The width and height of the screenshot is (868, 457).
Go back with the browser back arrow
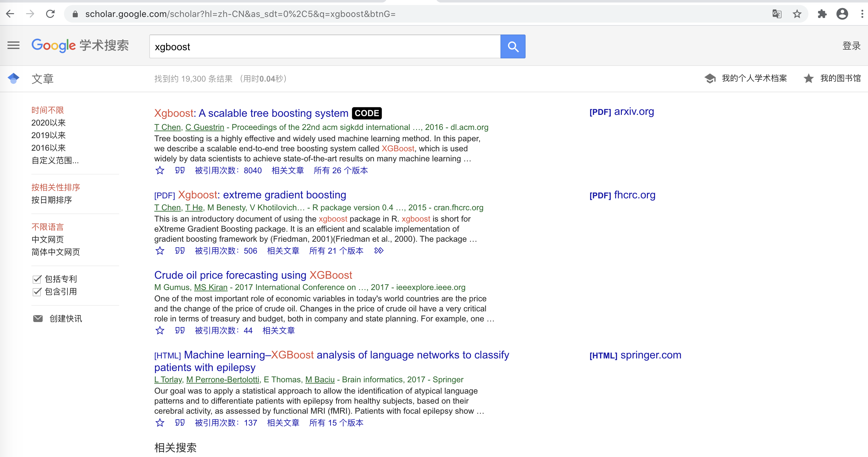click(x=10, y=14)
